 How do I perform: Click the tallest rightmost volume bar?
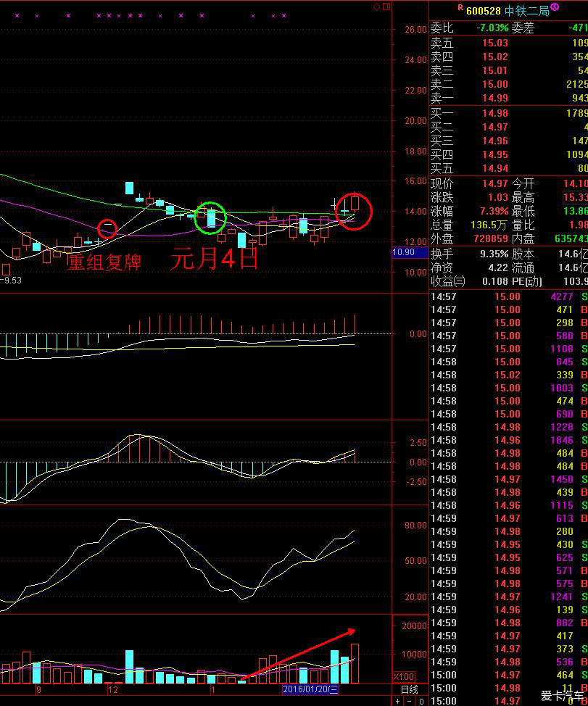click(x=355, y=663)
